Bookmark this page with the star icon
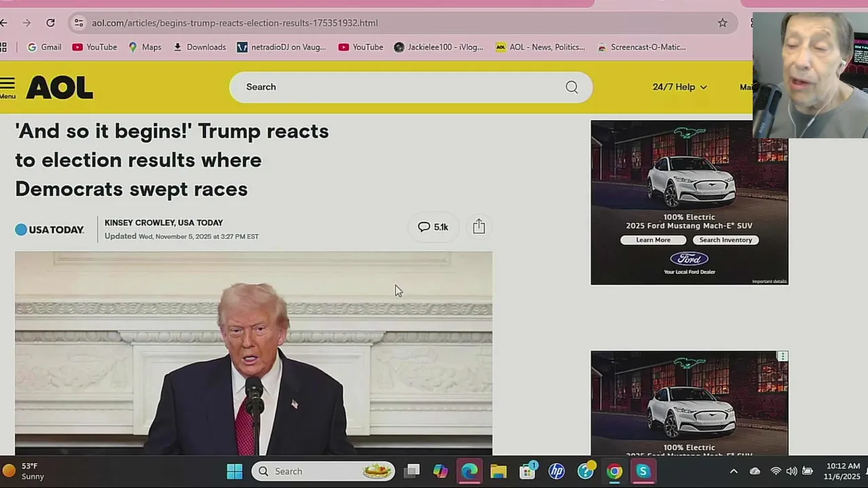 [x=723, y=23]
